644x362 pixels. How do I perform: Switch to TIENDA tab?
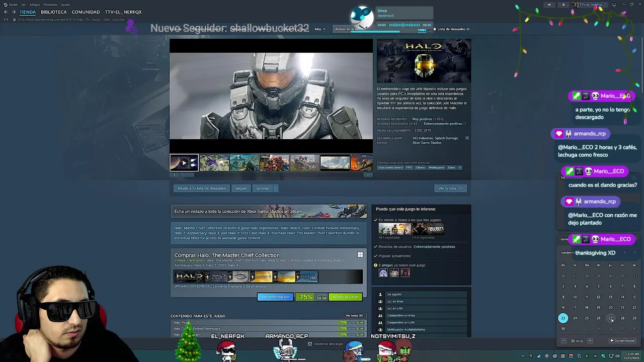28,12
